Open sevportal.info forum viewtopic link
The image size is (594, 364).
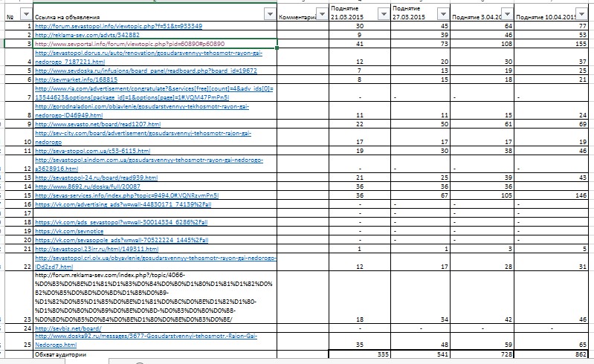click(129, 44)
